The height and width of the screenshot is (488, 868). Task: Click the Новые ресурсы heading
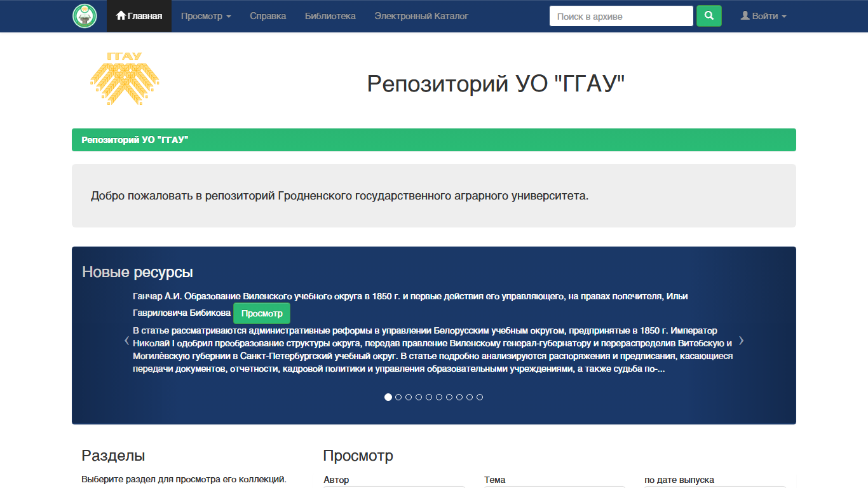(x=137, y=272)
